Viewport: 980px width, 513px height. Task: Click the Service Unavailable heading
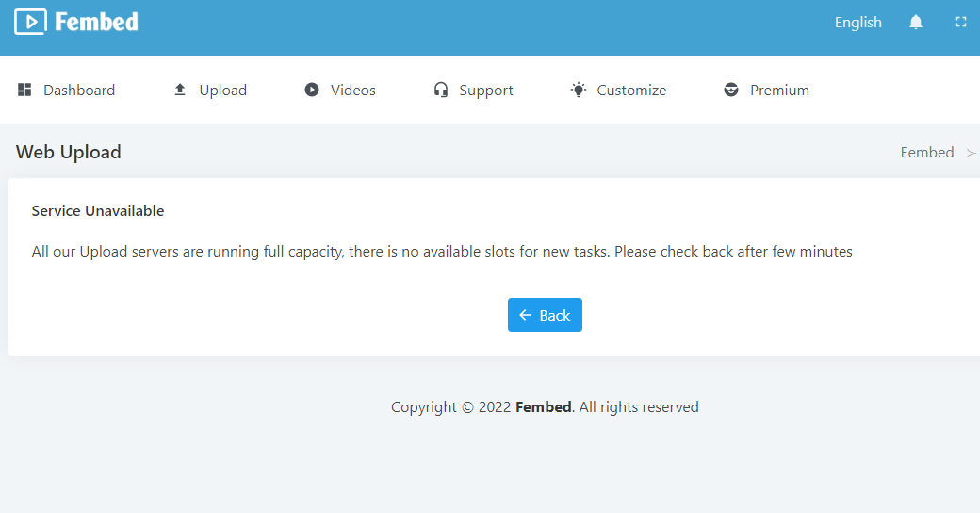click(x=97, y=211)
